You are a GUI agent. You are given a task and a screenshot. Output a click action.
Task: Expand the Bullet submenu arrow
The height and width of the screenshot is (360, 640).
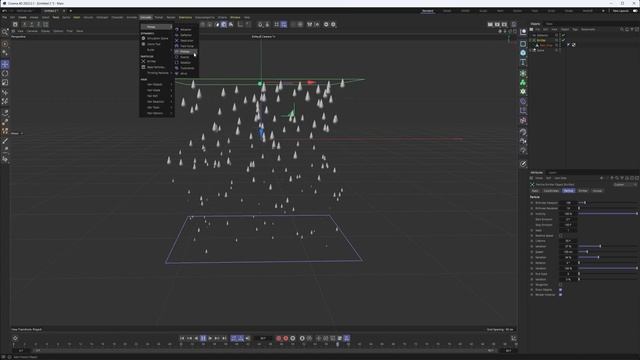tap(171, 50)
